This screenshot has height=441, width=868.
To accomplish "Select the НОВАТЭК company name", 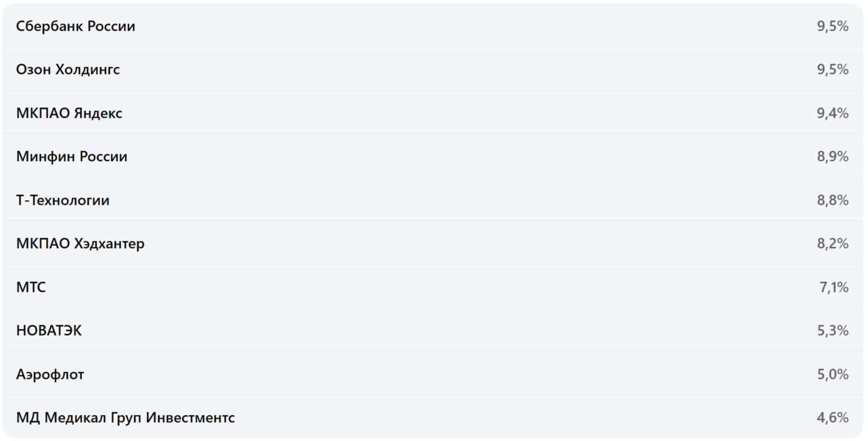I will (49, 330).
